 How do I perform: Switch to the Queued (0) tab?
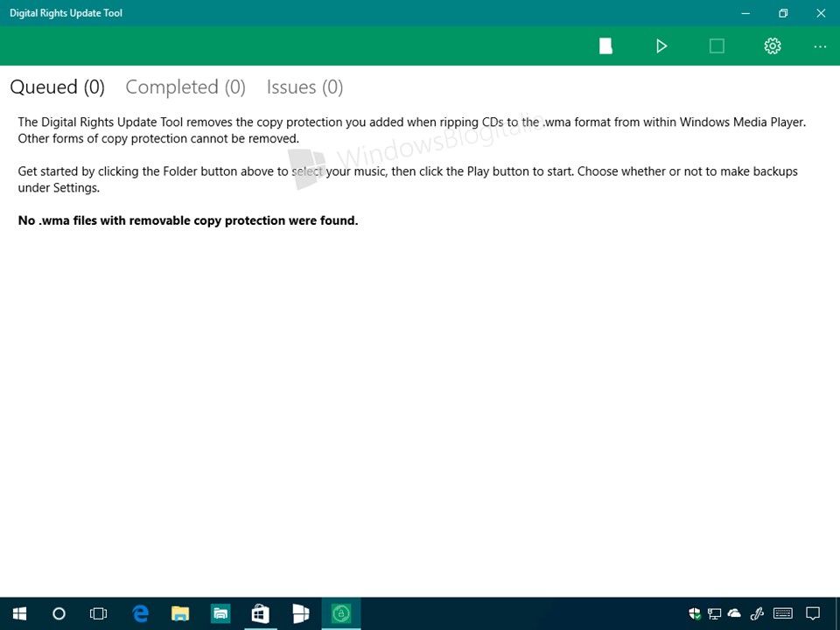tap(58, 87)
